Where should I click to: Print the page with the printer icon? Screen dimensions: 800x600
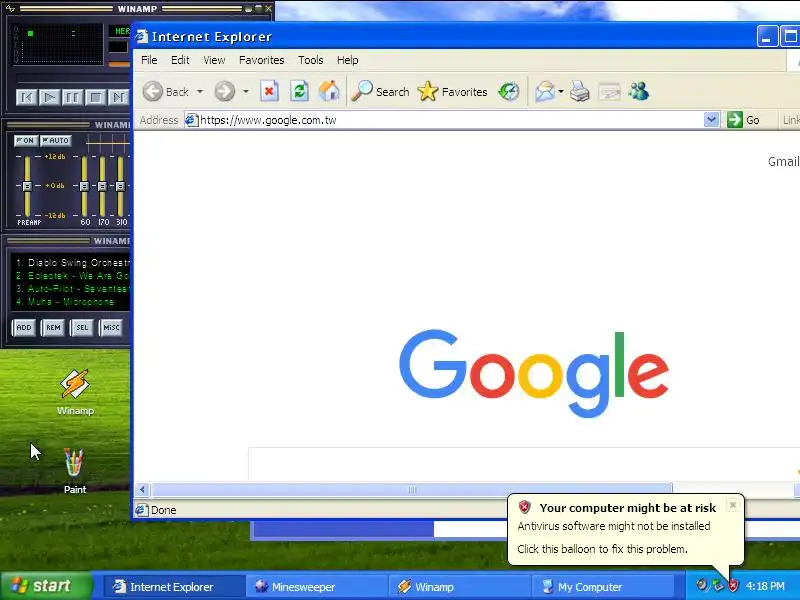[x=580, y=92]
